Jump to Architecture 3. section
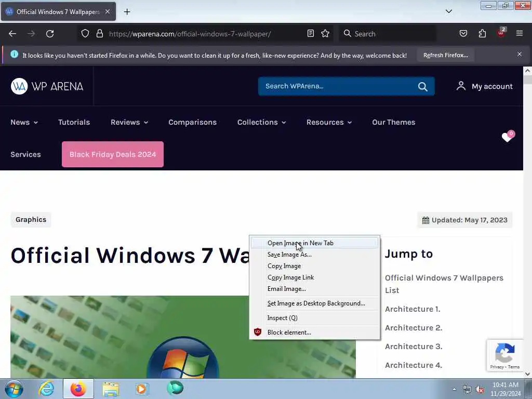This screenshot has height=399, width=532. 414,347
